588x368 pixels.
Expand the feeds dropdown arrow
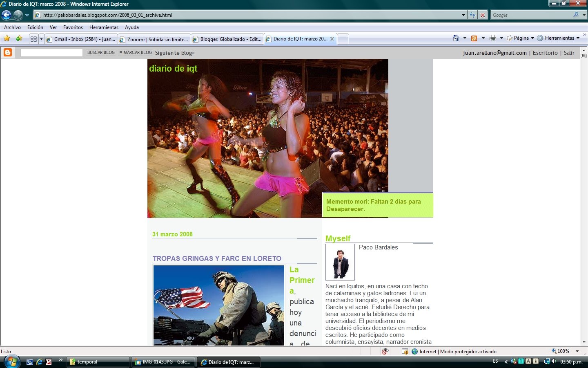(483, 38)
